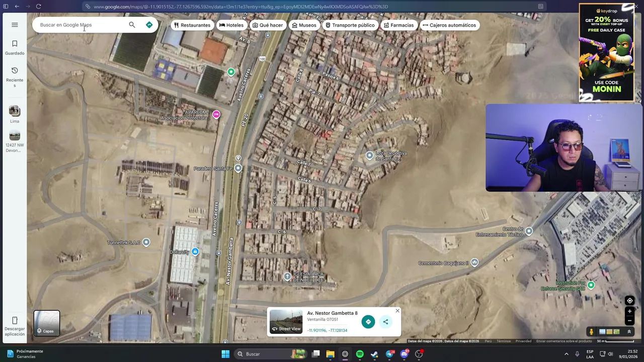644x362 pixels.
Task: Open Discord from the taskbar
Action: 404,354
